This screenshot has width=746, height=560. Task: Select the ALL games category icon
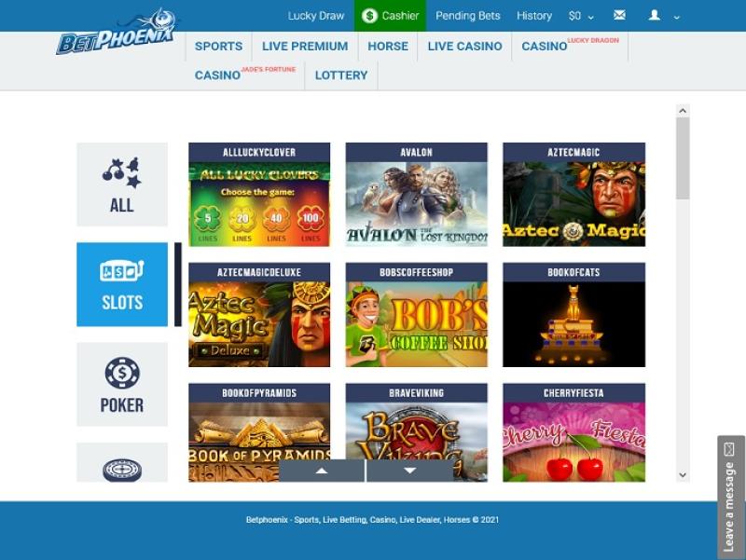[122, 173]
